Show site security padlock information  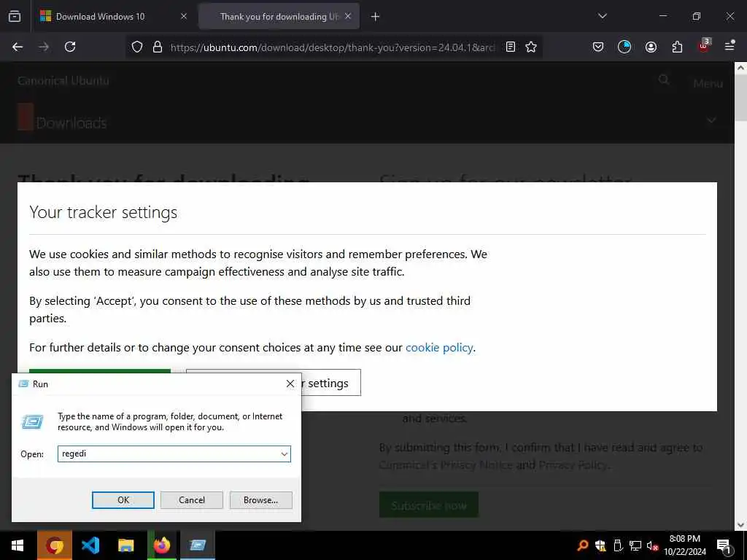158,47
